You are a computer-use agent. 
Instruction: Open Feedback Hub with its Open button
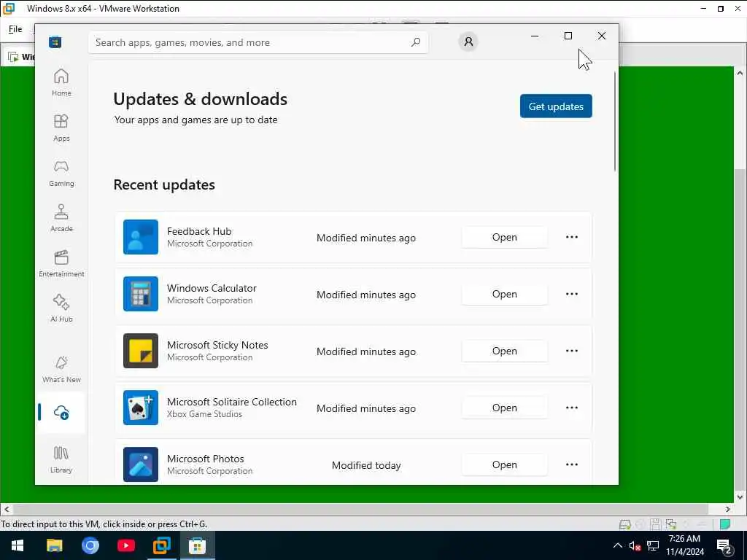tap(505, 237)
